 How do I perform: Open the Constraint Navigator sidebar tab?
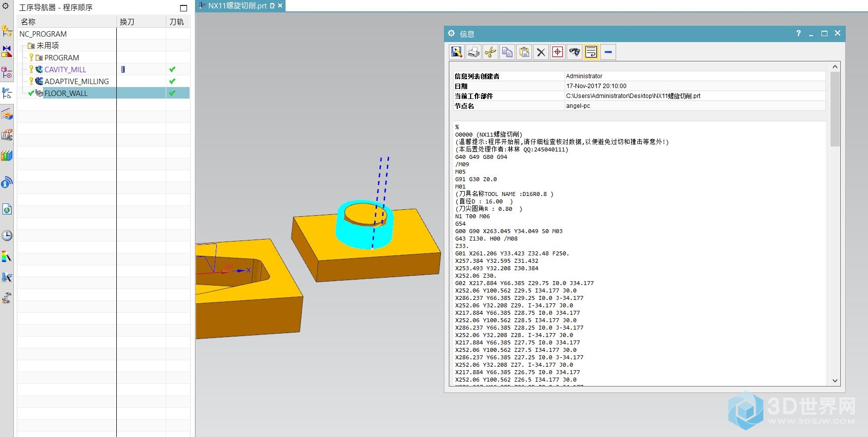coord(7,51)
